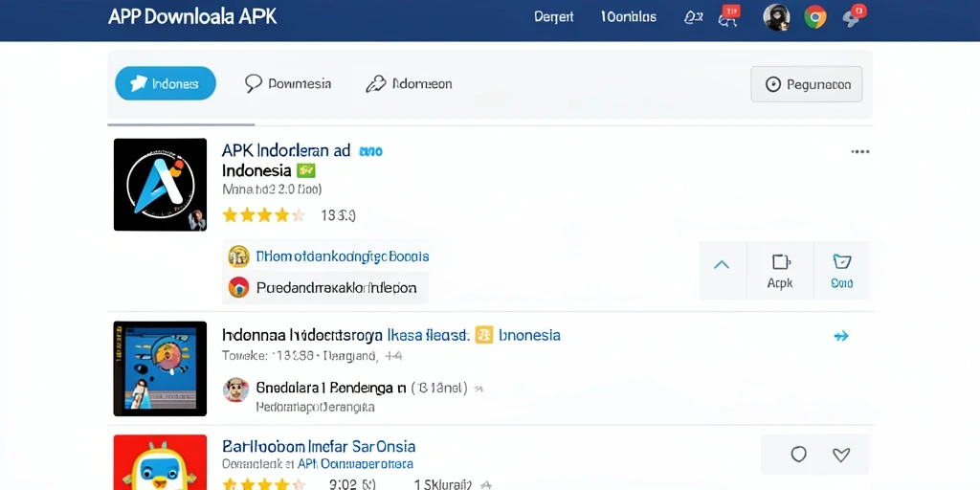Click the shield icon on third app
Image resolution: width=980 pixels, height=490 pixels.
click(x=799, y=455)
